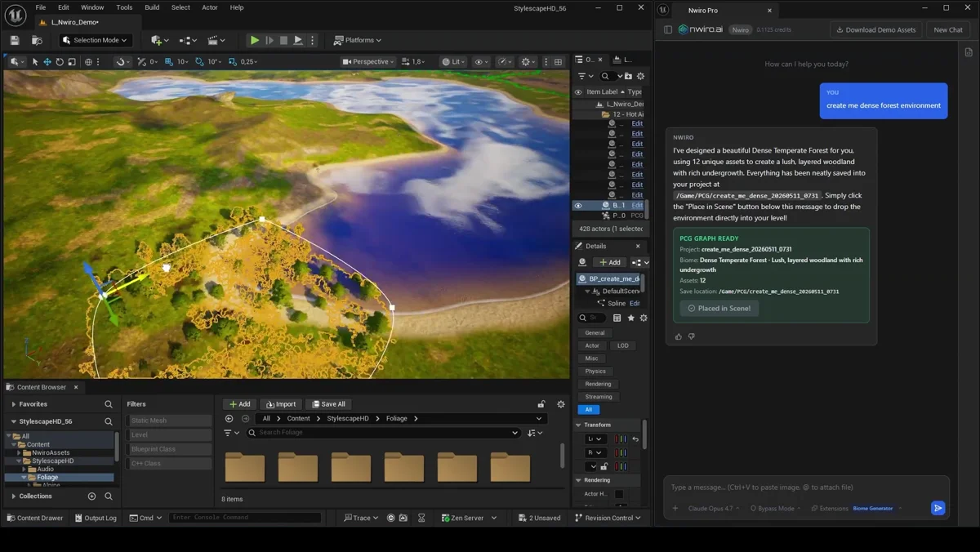Open the Window menu

92,7
